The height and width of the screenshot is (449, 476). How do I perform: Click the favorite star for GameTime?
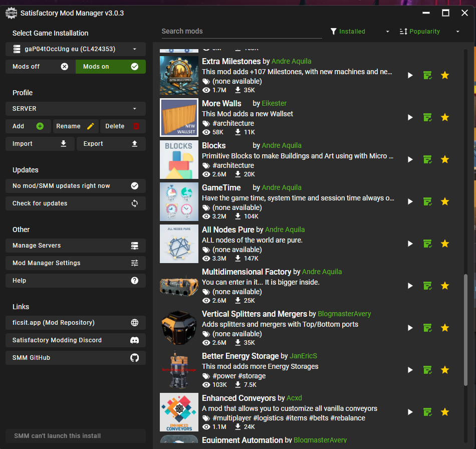445,201
